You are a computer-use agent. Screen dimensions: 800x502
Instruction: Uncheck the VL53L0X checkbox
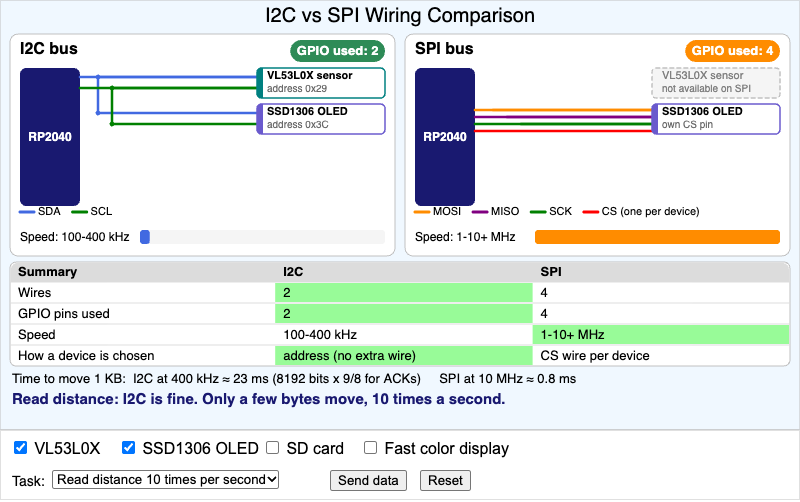[20, 448]
